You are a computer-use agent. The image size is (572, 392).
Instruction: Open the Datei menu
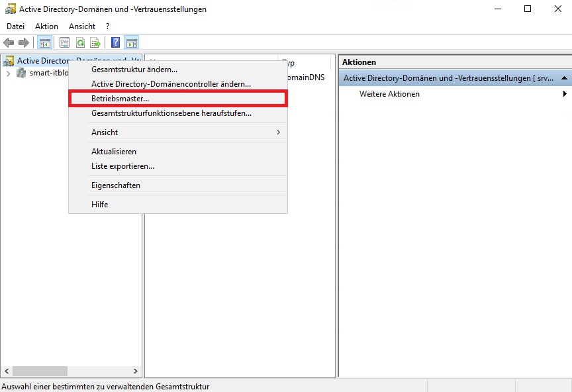(15, 26)
